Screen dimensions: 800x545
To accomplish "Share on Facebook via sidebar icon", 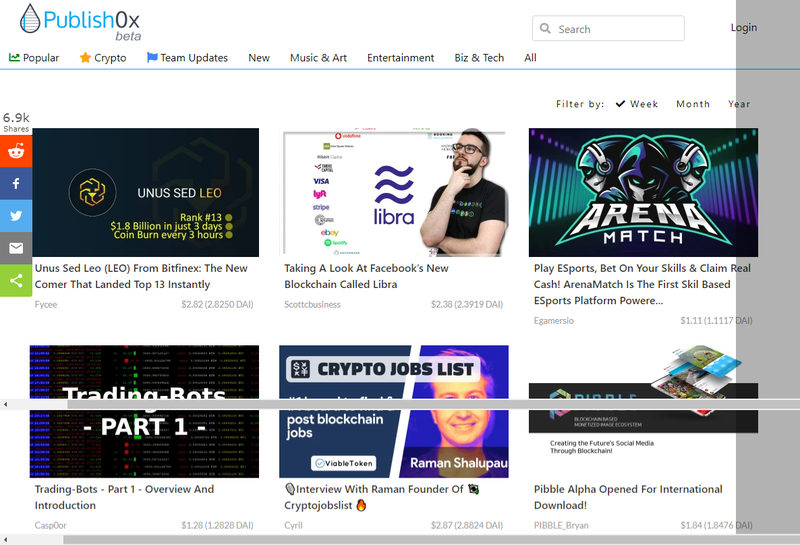I will 16,183.
